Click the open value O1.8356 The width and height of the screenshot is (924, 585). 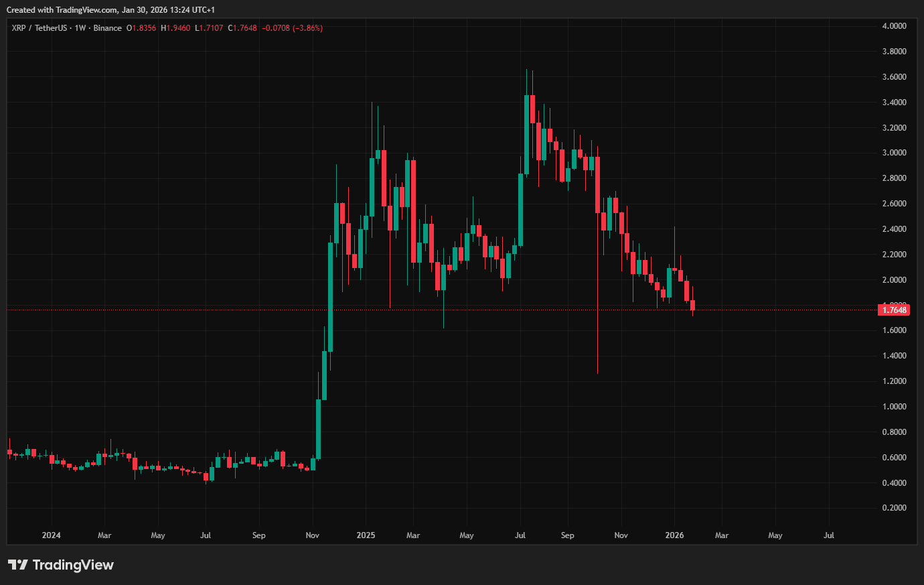tap(141, 28)
